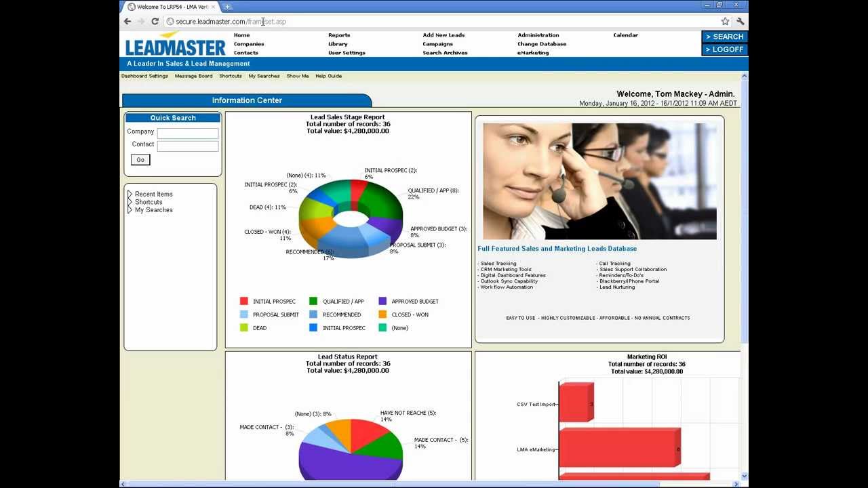
Task: Open the Shortcuts toolbar link
Action: (x=231, y=76)
